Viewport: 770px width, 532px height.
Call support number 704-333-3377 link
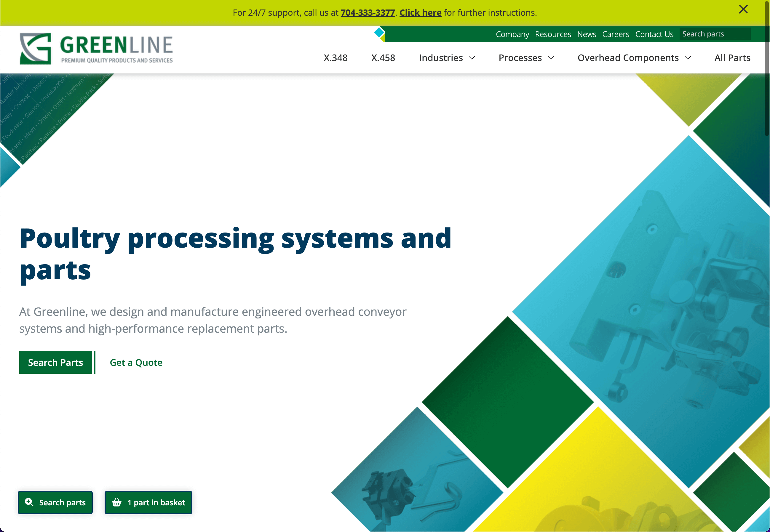click(368, 13)
